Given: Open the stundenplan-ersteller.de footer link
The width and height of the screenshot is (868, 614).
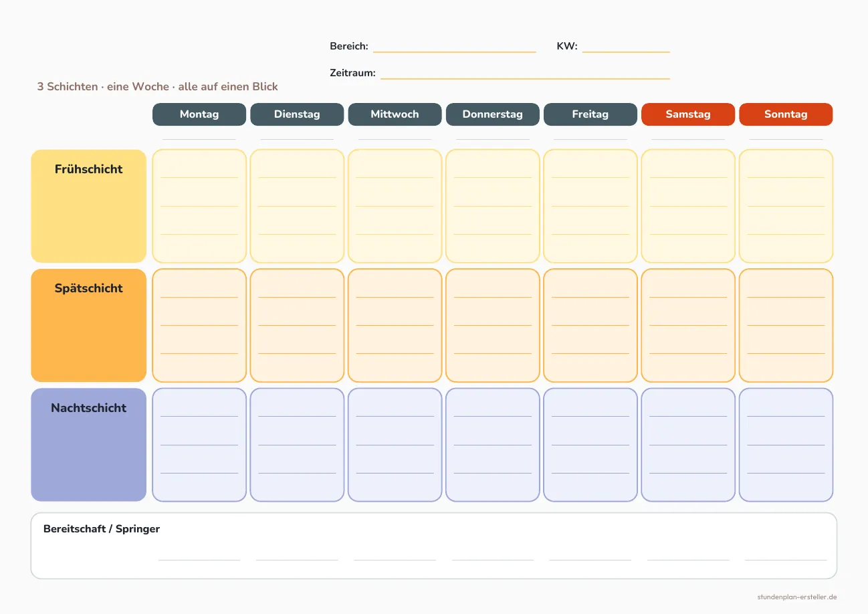Looking at the screenshot, I should coord(797,597).
